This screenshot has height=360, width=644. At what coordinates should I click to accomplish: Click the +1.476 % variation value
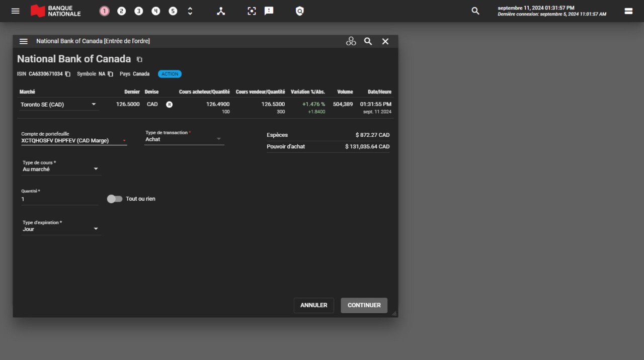pyautogui.click(x=314, y=104)
